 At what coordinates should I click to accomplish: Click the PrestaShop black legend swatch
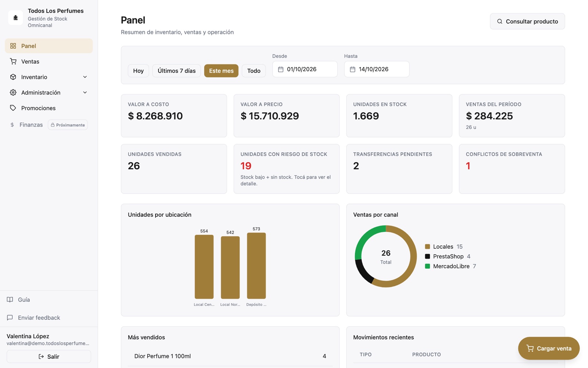coord(427,256)
